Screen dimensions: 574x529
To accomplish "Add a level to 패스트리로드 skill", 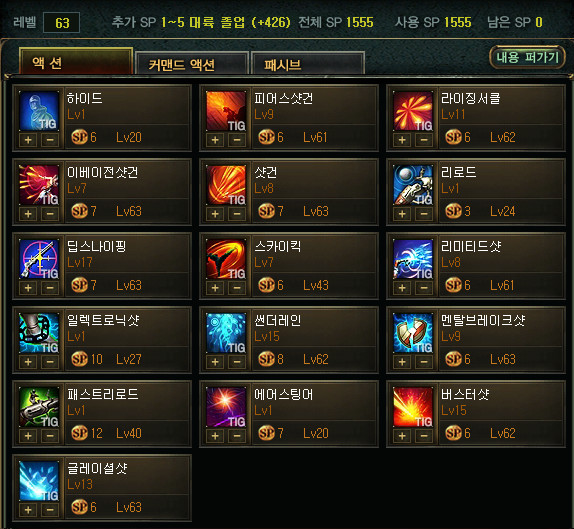I will (28, 436).
